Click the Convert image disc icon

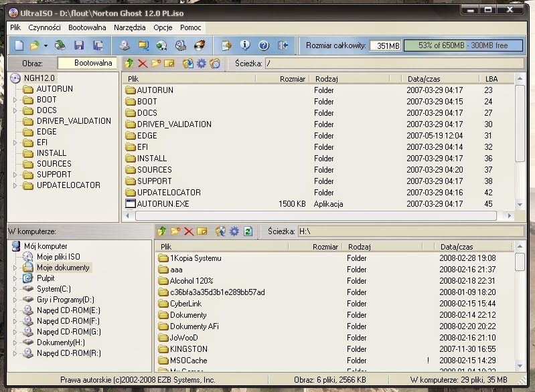[162, 45]
